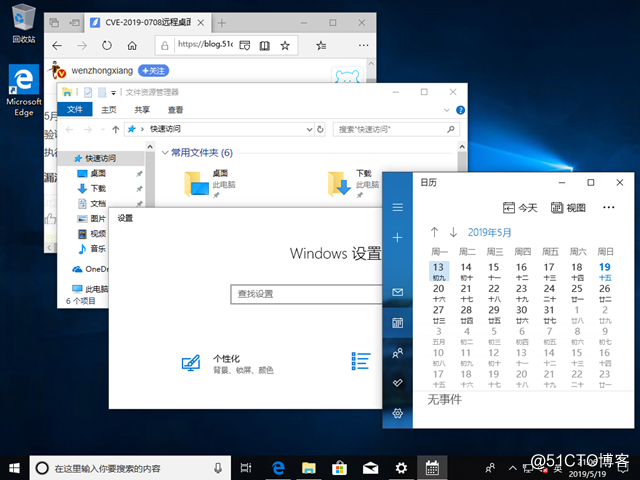
Task: Select May 19 in calendar
Action: 605,271
